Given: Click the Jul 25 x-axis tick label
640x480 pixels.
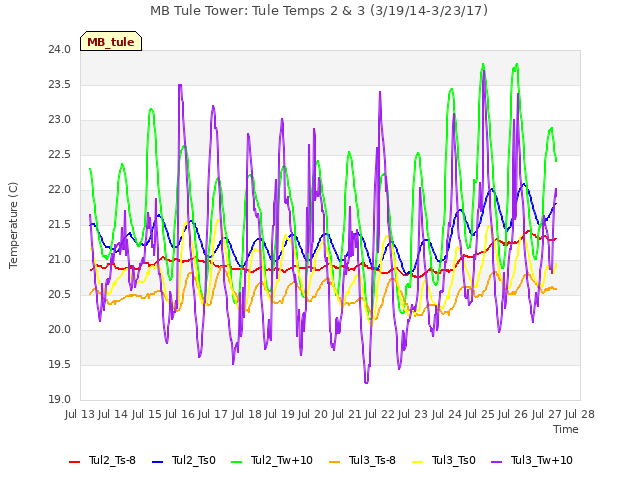Looking at the screenshot, I should pos(480,414).
